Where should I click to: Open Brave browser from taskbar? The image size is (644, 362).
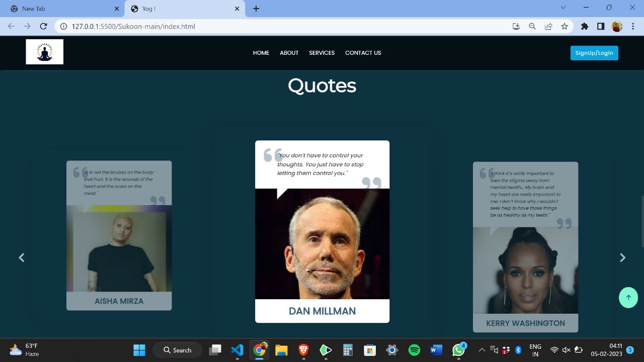[303, 350]
